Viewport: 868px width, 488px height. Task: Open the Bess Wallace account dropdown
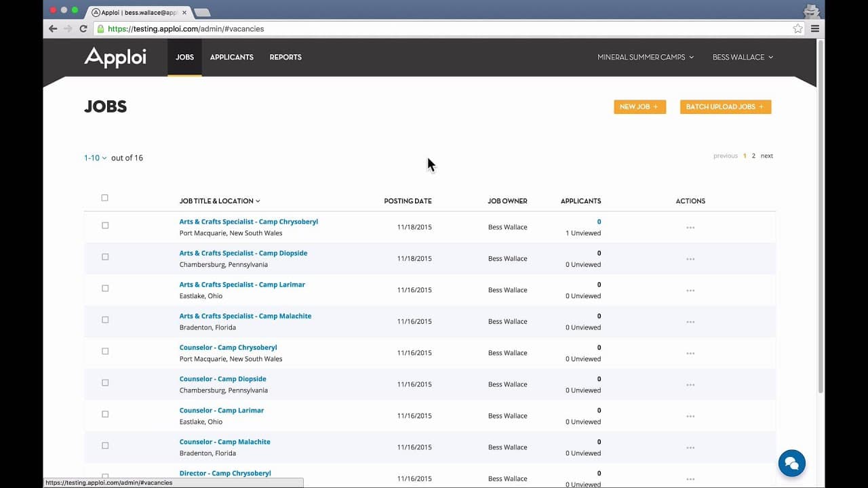[743, 58]
